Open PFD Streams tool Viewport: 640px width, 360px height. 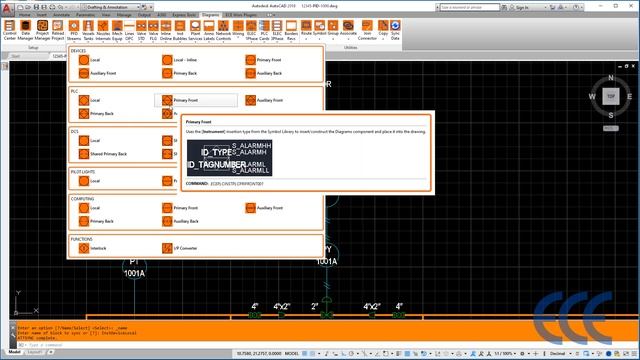coord(74,31)
